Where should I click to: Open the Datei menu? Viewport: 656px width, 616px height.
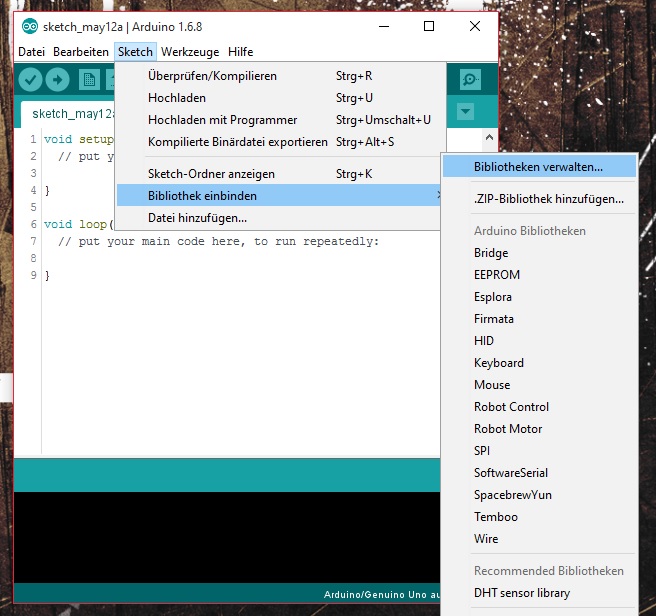point(31,52)
